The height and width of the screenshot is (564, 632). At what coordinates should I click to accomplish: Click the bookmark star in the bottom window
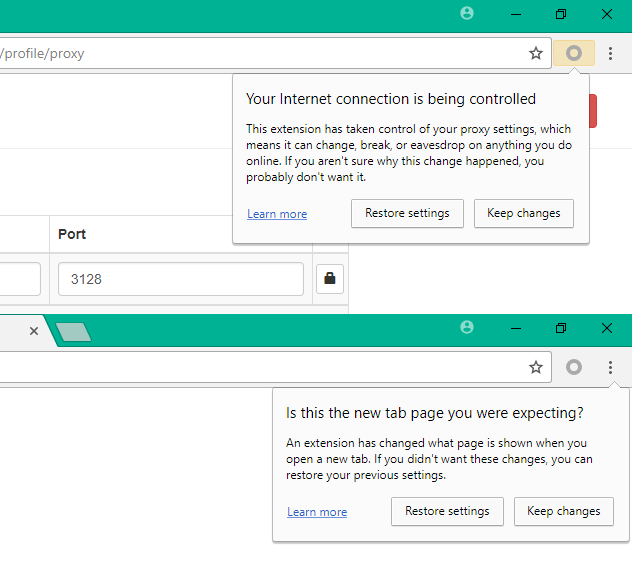tap(536, 367)
